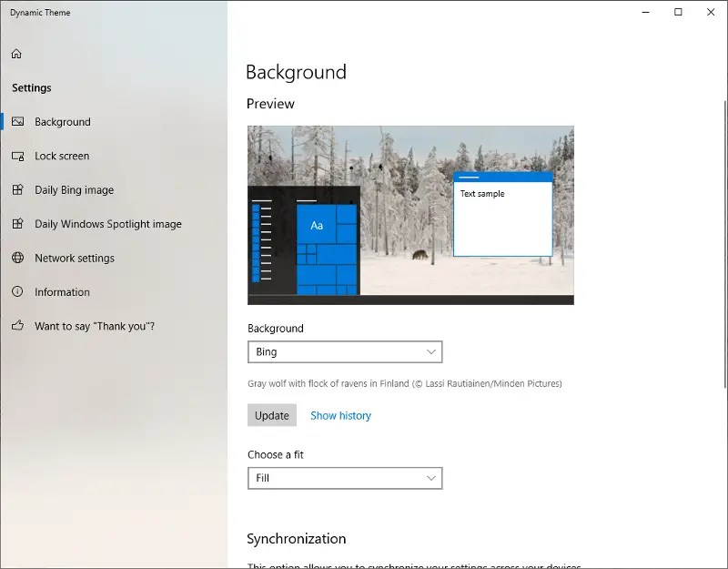Screen dimensions: 728x569
Task: Click the Text sample window in the preview
Action: pyautogui.click(x=502, y=214)
